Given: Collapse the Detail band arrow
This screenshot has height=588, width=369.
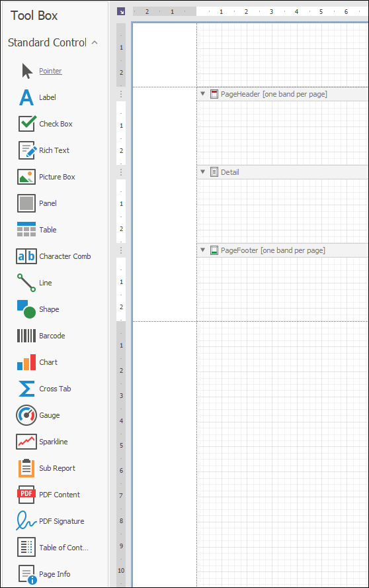Looking at the screenshot, I should pos(202,171).
